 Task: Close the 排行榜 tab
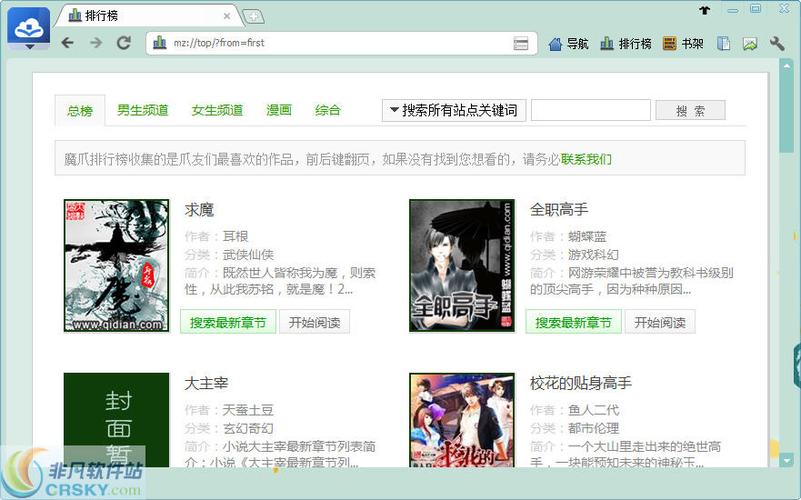pyautogui.click(x=227, y=16)
